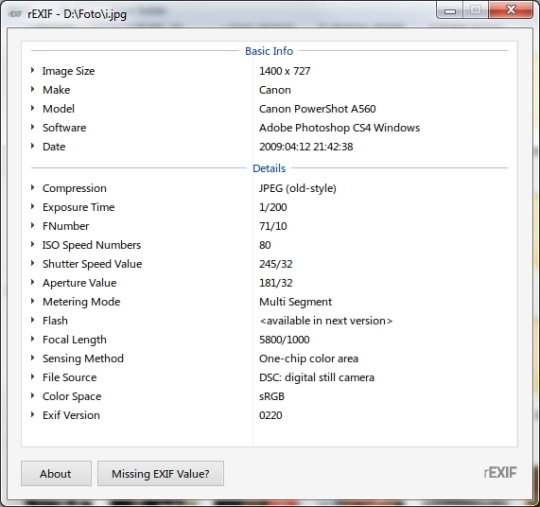Select the FNumber label
The image size is (540, 507).
[65, 226]
